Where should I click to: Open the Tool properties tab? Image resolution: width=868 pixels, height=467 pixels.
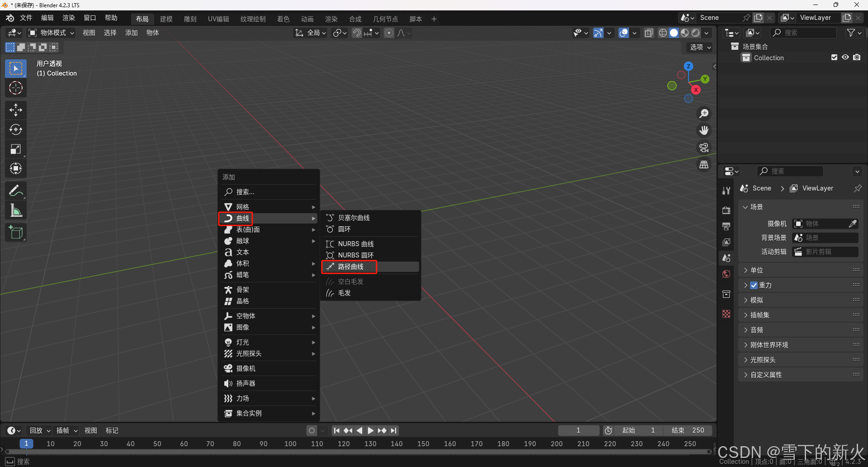[x=726, y=191]
